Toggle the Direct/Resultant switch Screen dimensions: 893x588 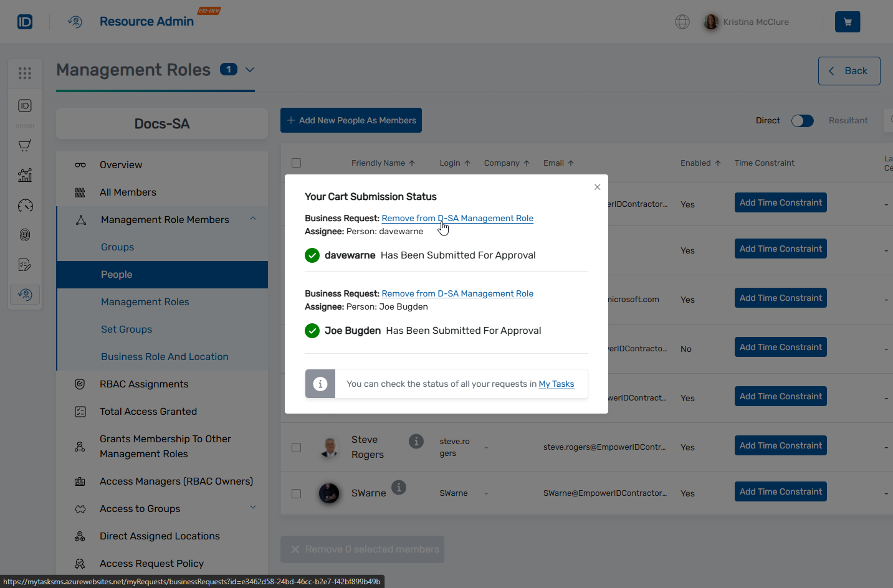[x=802, y=121]
